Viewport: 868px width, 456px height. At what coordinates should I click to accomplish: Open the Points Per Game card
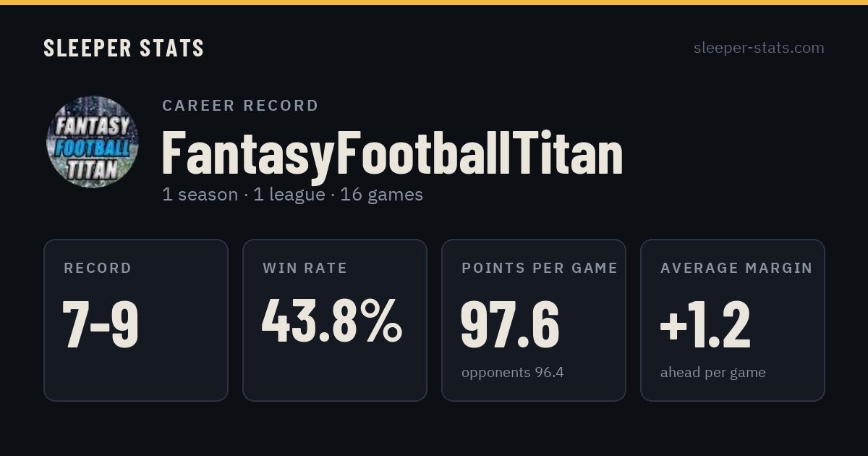point(534,320)
